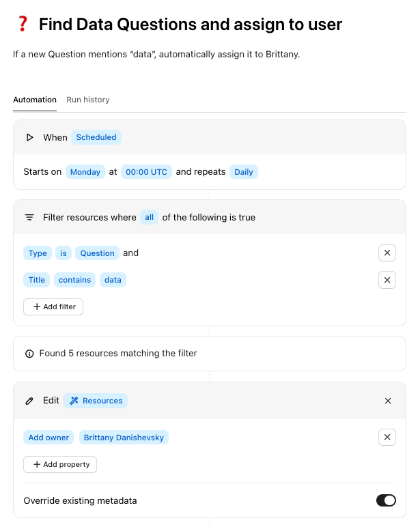Screen dimensions: 420x527
Task: Click the Add property button
Action: click(60, 464)
